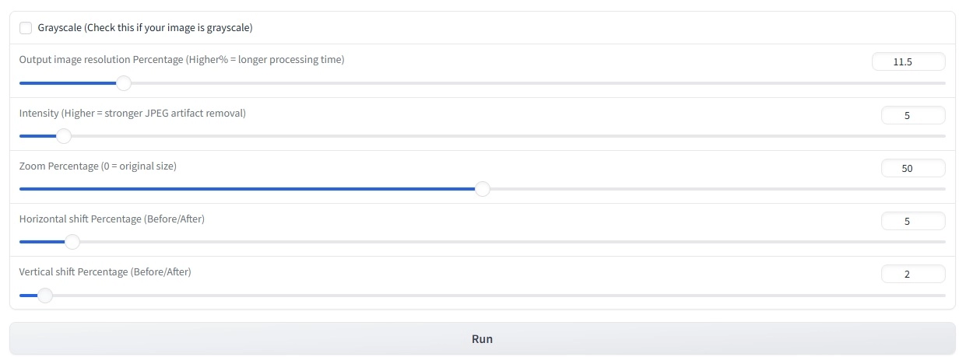The width and height of the screenshot is (980, 357).
Task: Click the Horizontal shift slider handle
Action: pyautogui.click(x=72, y=242)
